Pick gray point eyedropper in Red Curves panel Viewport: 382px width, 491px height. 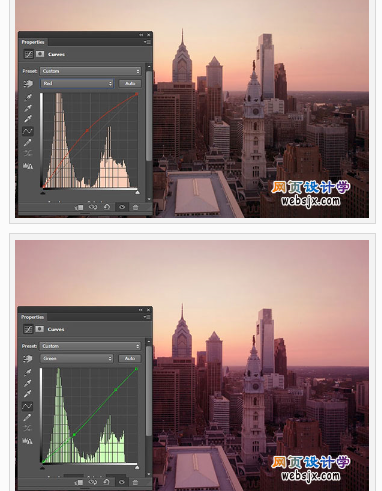click(x=28, y=108)
